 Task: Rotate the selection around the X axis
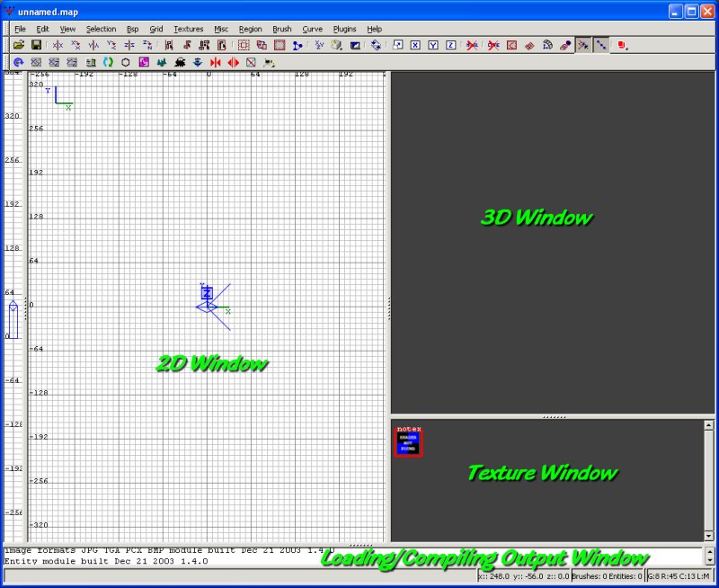(x=75, y=45)
